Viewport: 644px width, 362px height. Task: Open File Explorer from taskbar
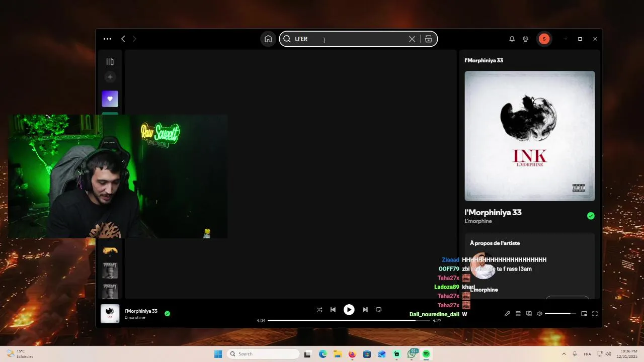tap(337, 354)
